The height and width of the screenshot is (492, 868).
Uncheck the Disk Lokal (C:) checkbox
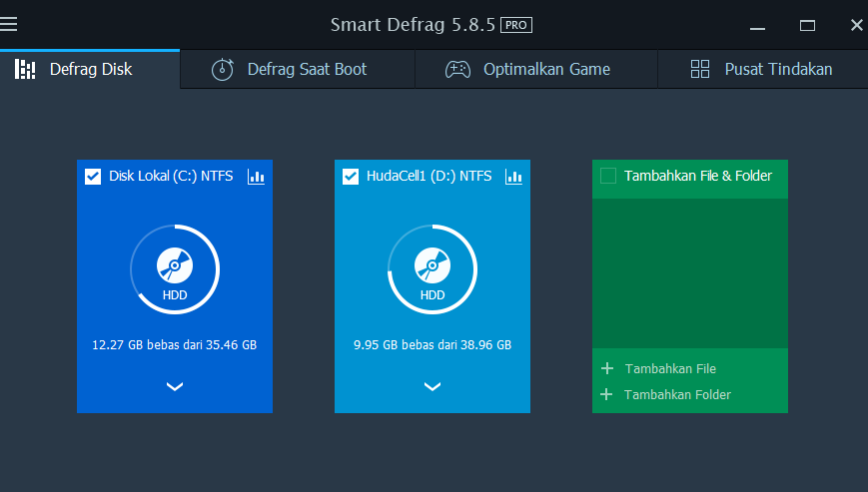[x=93, y=177]
